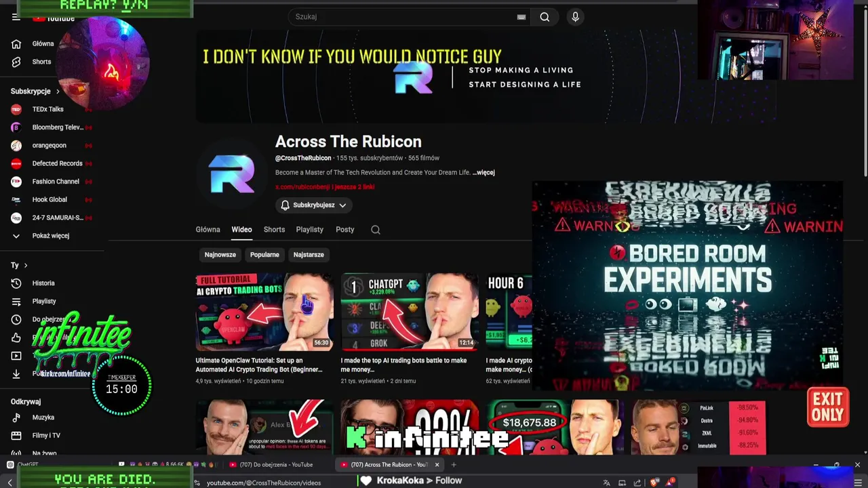Viewport: 868px width, 488px height.
Task: Expand the Subskrypcje section chevron
Action: tap(58, 91)
